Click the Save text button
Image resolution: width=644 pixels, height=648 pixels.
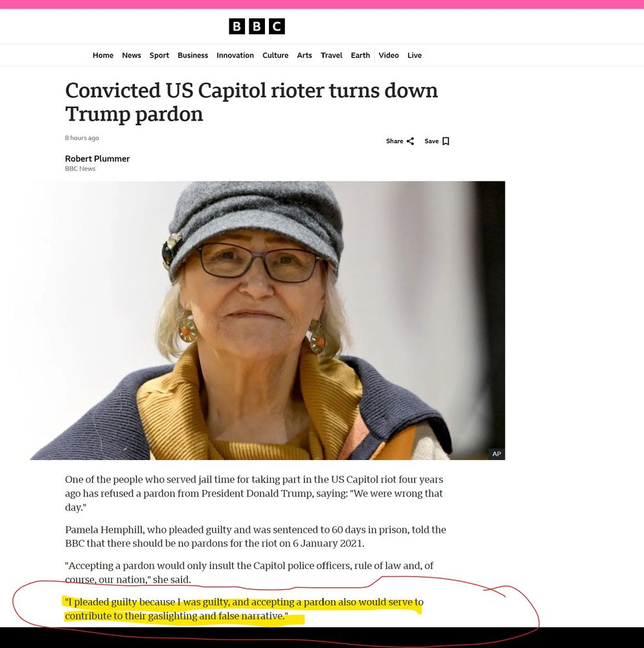[x=431, y=141]
